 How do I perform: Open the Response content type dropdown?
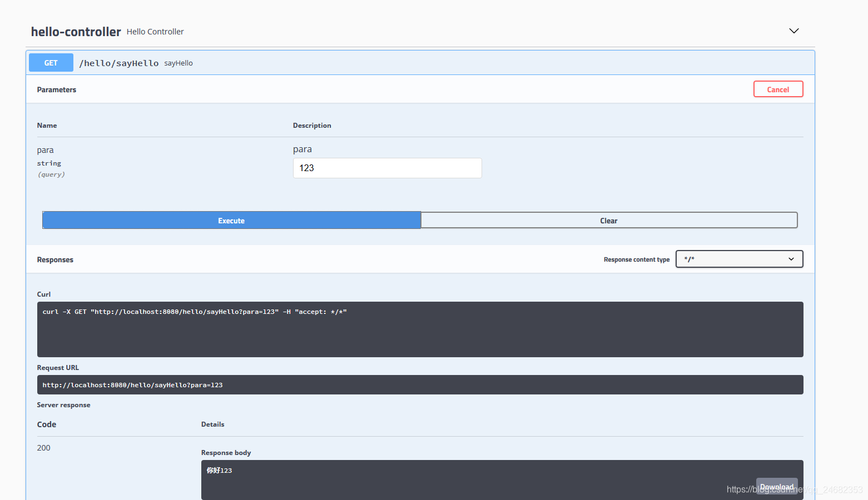click(x=739, y=259)
